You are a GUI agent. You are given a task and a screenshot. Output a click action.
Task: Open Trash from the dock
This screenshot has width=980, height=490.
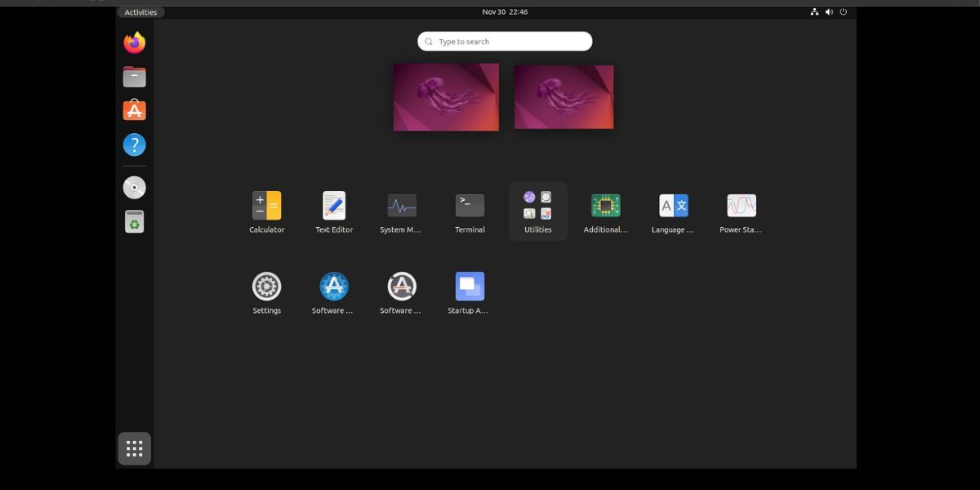tap(135, 221)
